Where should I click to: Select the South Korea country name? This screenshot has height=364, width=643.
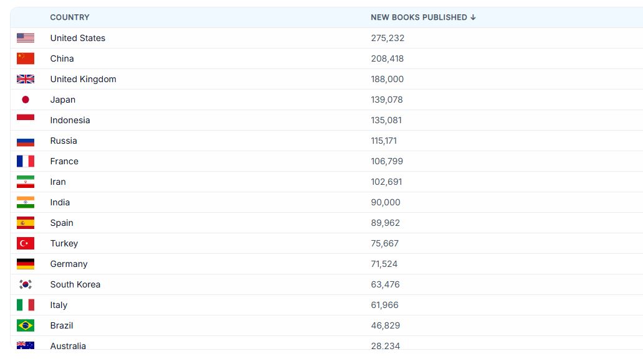click(75, 284)
